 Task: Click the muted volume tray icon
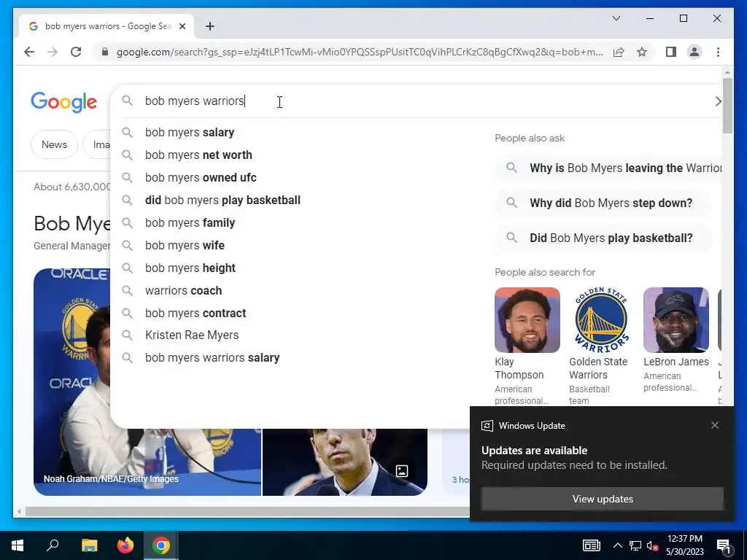tap(653, 545)
